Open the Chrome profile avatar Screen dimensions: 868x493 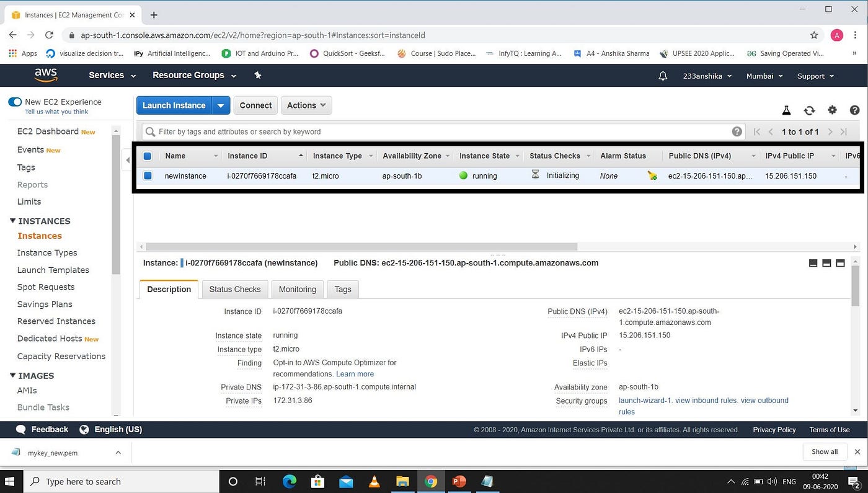click(x=836, y=35)
